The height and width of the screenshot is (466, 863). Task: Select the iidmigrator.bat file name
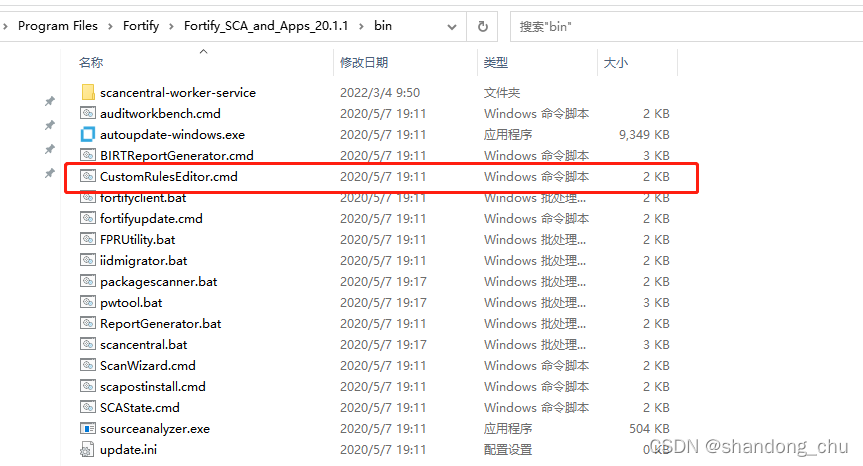pos(144,260)
